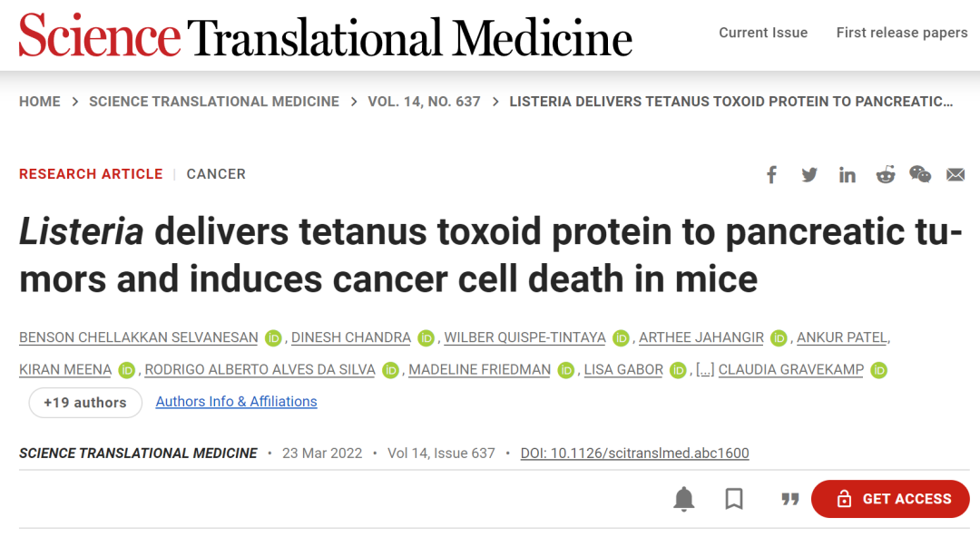Expand the +19 authors list
980x537 pixels.
pyautogui.click(x=85, y=403)
